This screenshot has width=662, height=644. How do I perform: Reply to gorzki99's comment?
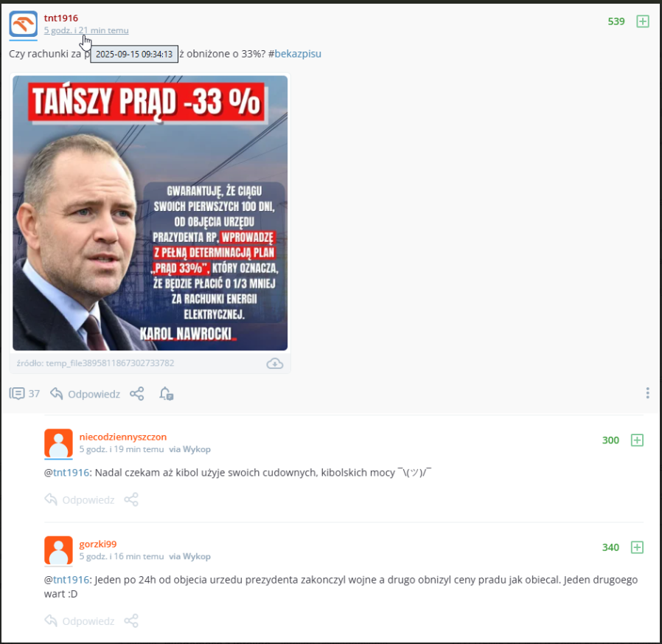[80, 621]
